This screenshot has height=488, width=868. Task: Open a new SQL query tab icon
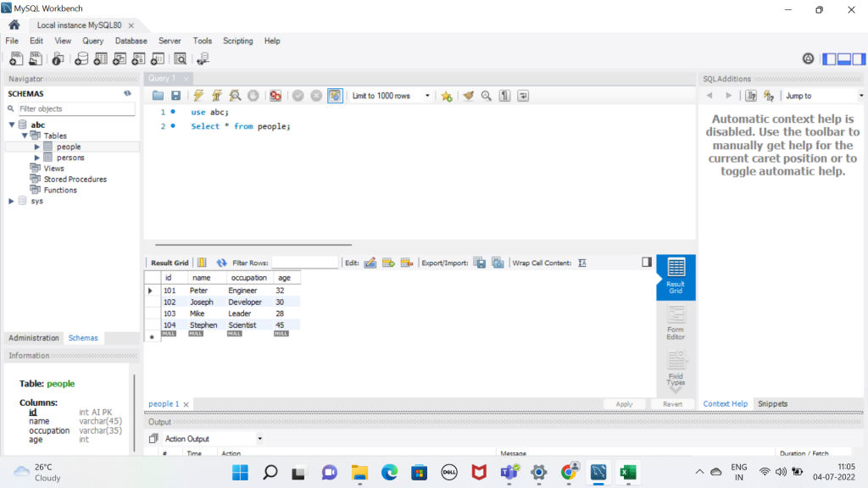[x=14, y=58]
